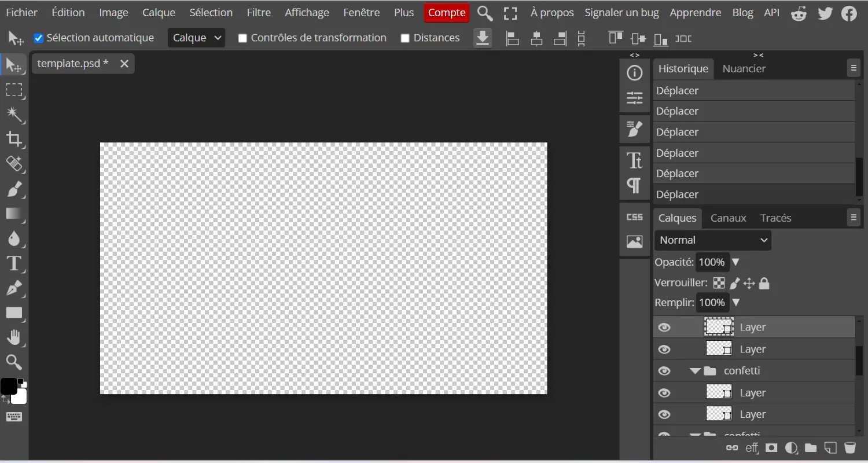Open the Properties sliders panel icon
Image resolution: width=868 pixels, height=463 pixels.
pyautogui.click(x=635, y=98)
